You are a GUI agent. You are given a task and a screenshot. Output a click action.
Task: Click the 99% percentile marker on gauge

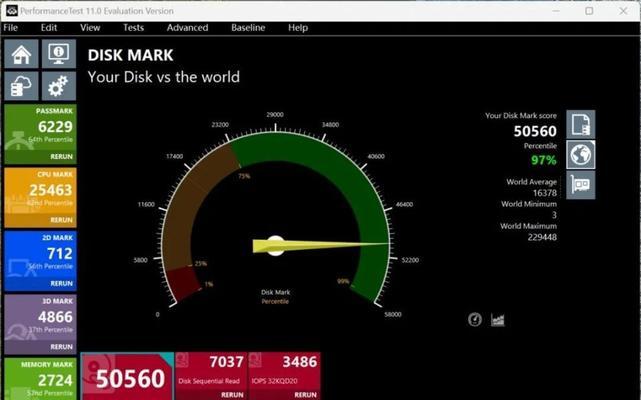coord(343,281)
